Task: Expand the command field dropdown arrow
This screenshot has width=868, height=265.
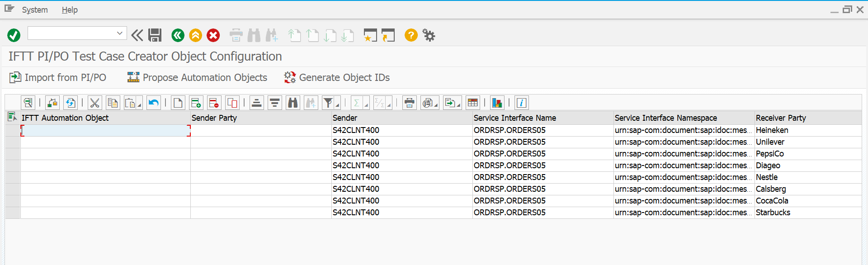Action: coord(120,33)
